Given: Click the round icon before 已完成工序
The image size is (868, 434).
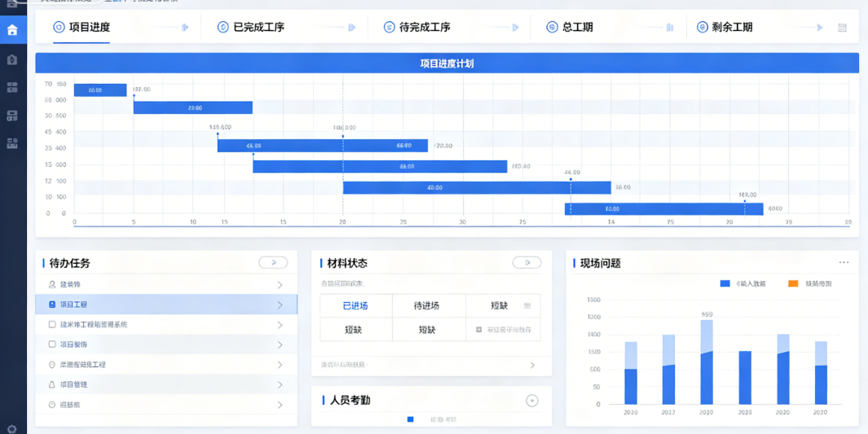Looking at the screenshot, I should pos(223,27).
